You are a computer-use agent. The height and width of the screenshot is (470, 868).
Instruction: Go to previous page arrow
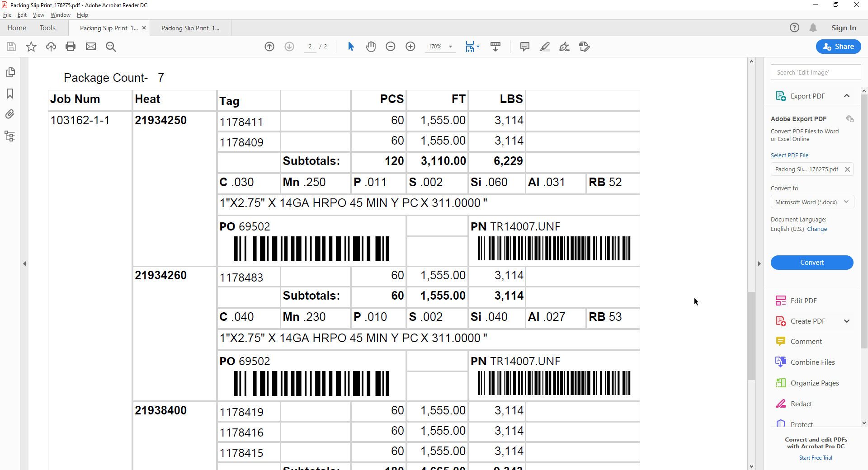click(269, 47)
